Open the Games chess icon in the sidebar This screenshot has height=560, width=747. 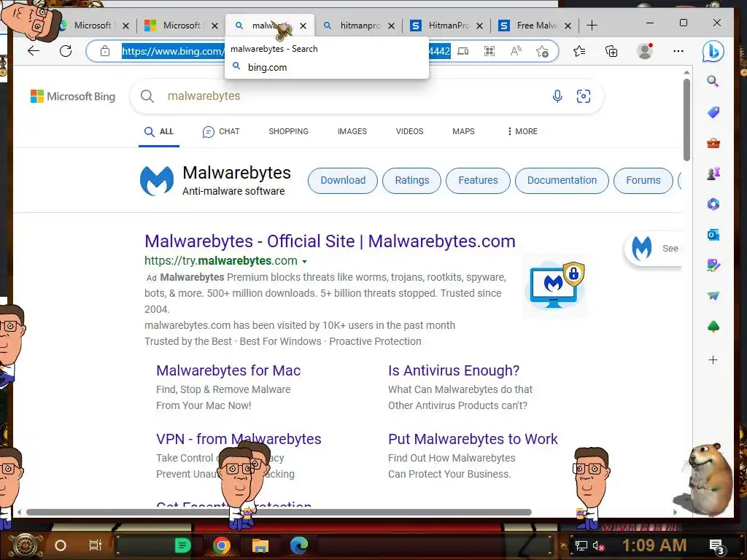pyautogui.click(x=713, y=174)
